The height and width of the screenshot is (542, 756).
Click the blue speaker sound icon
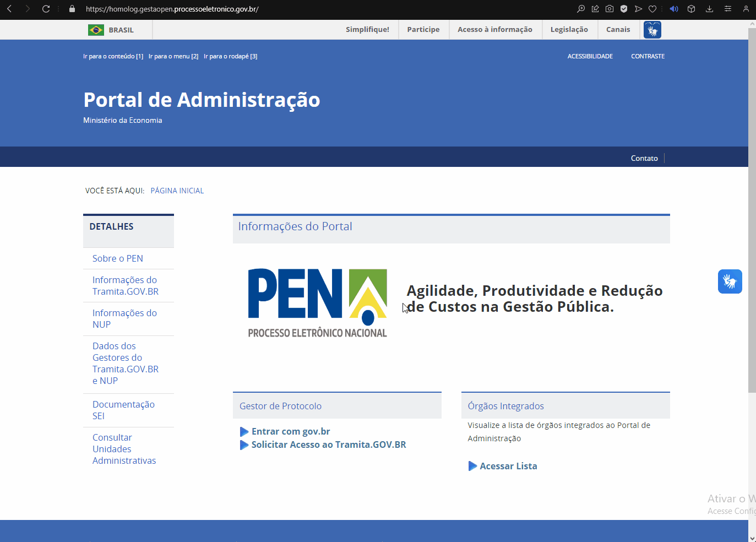click(x=674, y=9)
